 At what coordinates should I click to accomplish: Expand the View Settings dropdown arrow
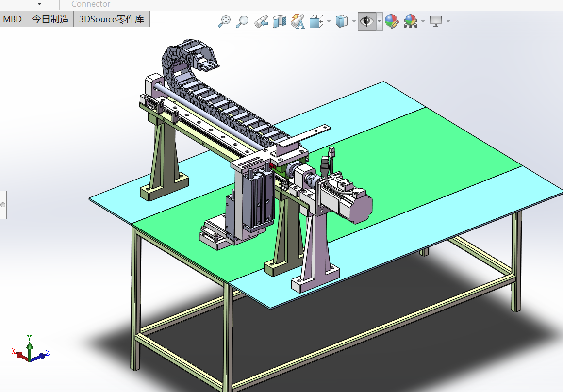click(x=448, y=21)
